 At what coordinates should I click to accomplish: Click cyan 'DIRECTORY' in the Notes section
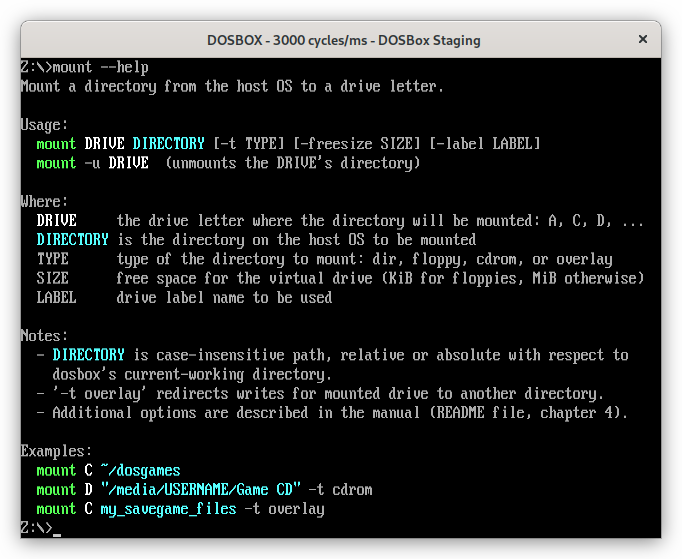point(88,355)
